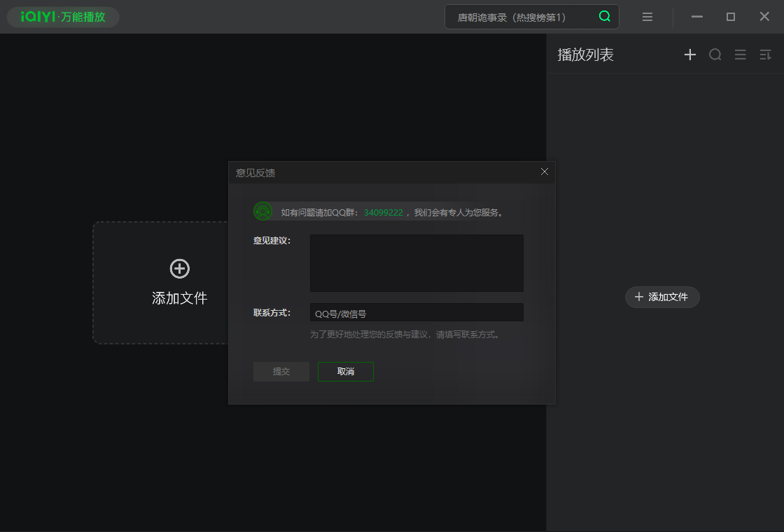Click the 添加文件 label in the drop zone
Image resolution: width=784 pixels, height=532 pixels.
point(179,298)
